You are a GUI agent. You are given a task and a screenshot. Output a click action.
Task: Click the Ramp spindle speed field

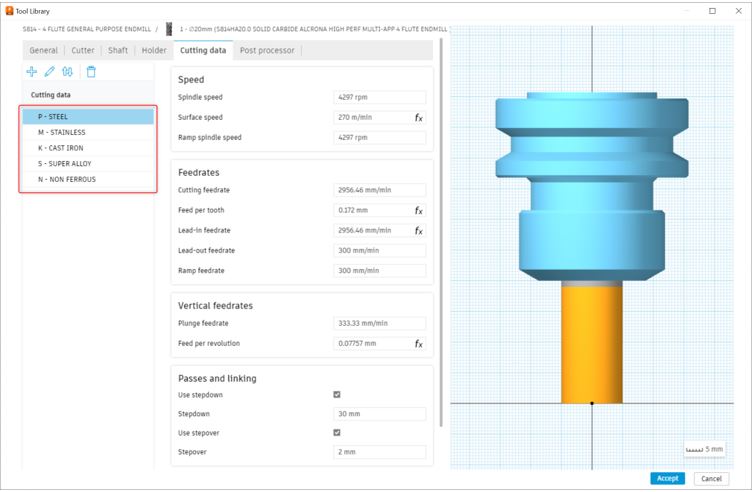click(379, 137)
